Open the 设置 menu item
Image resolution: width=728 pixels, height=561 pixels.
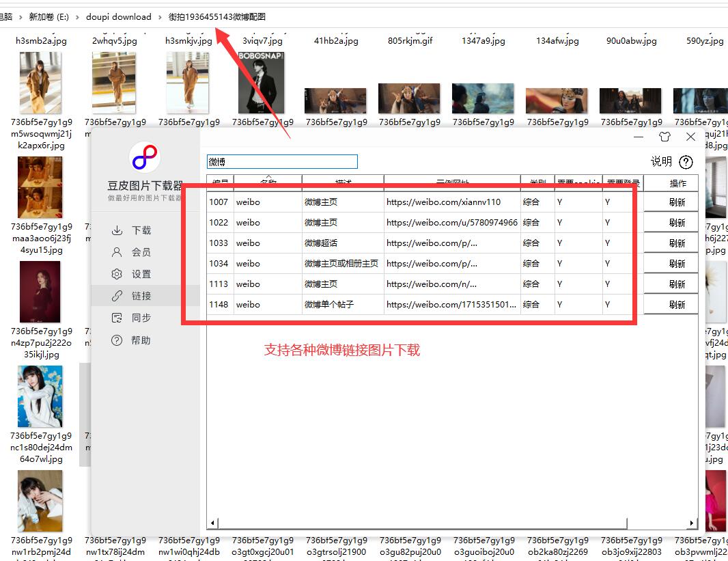tap(141, 274)
